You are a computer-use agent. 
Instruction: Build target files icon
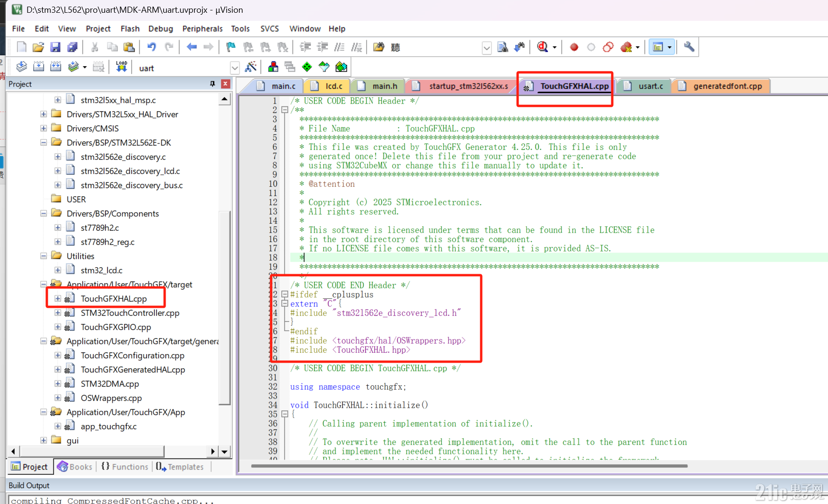39,67
